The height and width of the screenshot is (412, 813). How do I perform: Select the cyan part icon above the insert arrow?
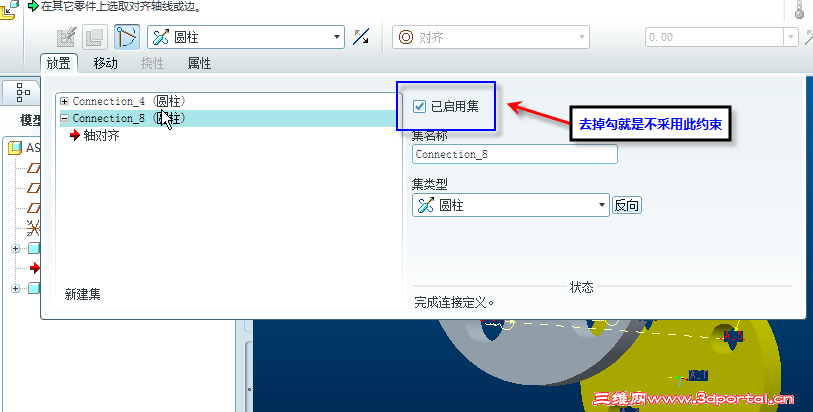pyautogui.click(x=34, y=248)
